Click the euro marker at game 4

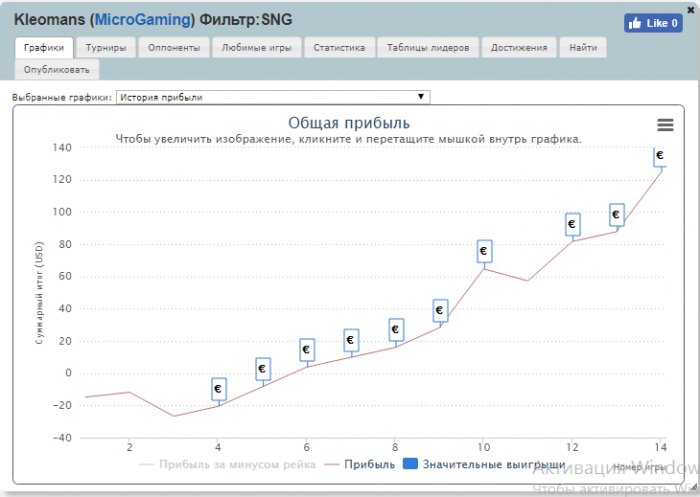(218, 388)
